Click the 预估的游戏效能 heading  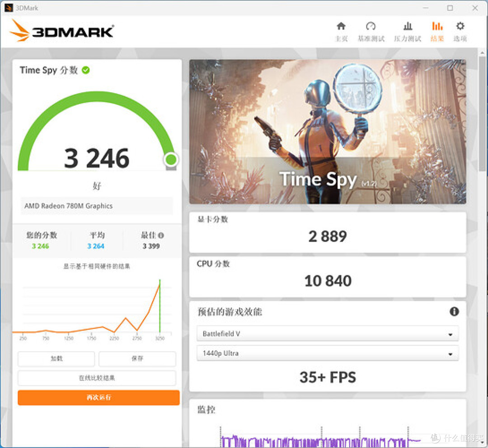click(x=230, y=311)
